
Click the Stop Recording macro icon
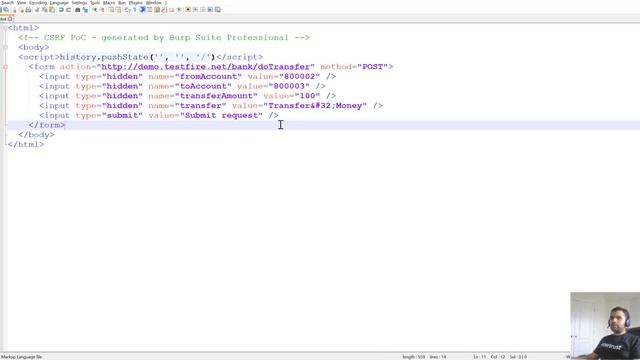[195, 9]
